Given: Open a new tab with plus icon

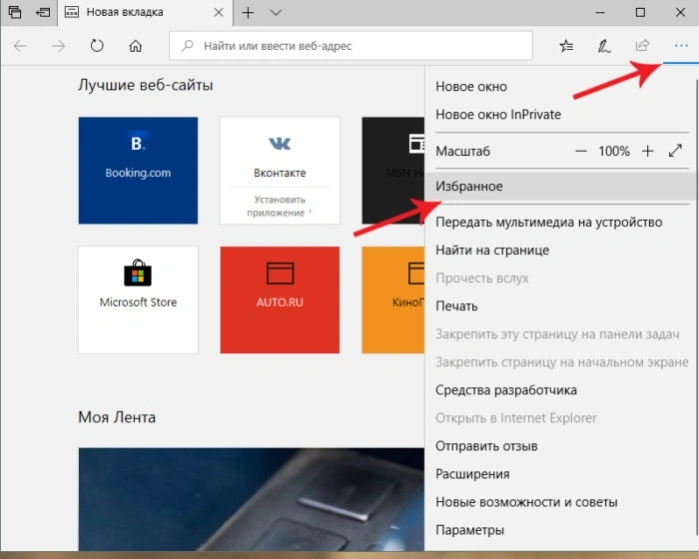Looking at the screenshot, I should point(248,12).
